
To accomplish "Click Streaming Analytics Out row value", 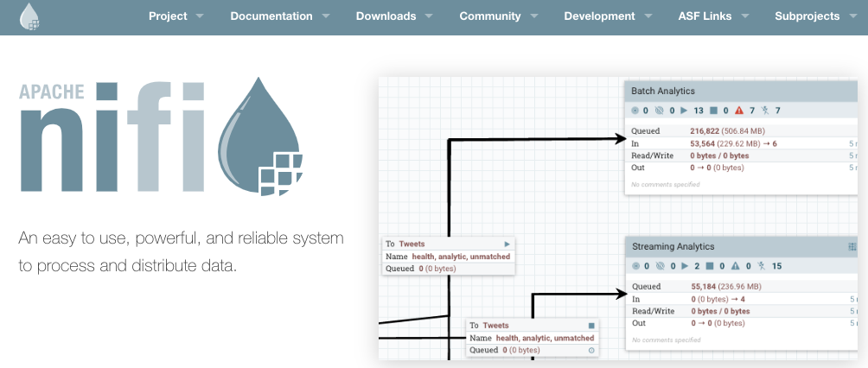I will pos(718,323).
